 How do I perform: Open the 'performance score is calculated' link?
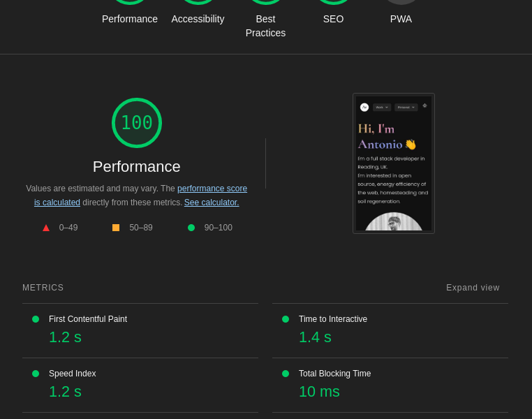[212, 189]
